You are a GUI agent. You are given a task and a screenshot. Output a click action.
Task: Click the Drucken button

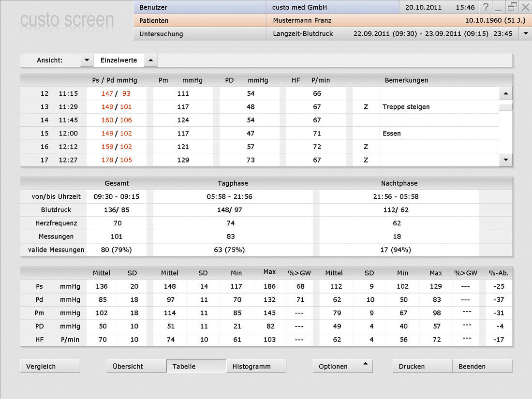point(422,366)
